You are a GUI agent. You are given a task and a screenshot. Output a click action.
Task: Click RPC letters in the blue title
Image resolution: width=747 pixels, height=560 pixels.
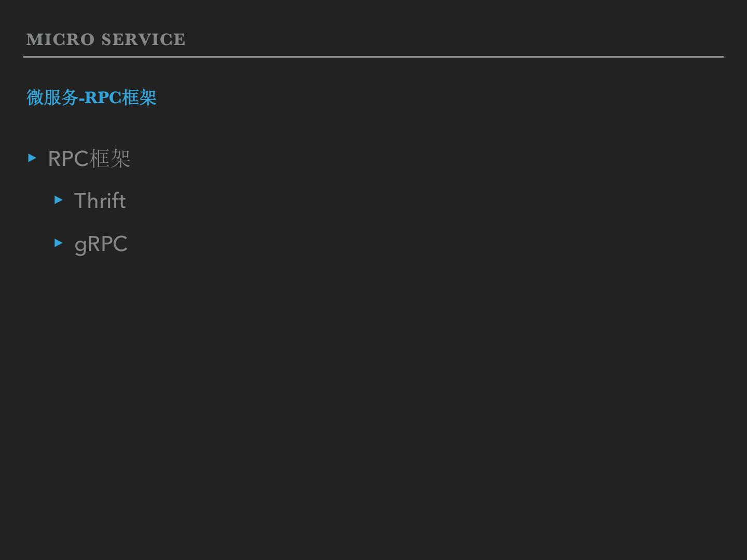103,97
